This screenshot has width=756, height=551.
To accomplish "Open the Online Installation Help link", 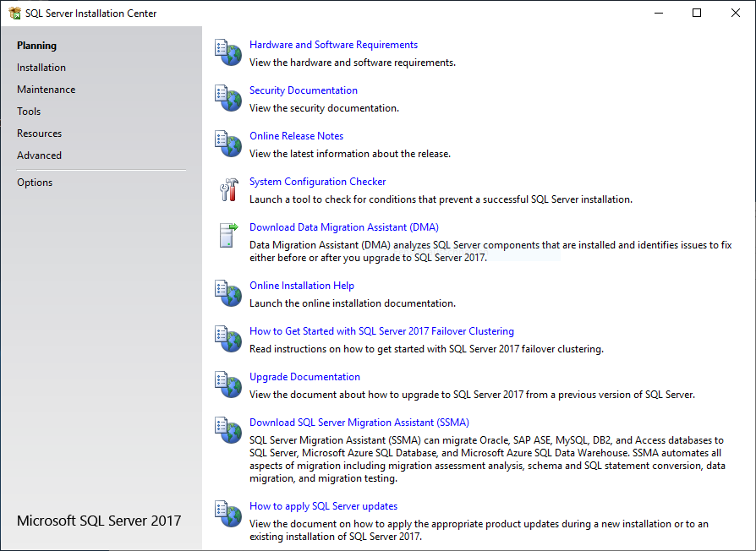I will [302, 286].
